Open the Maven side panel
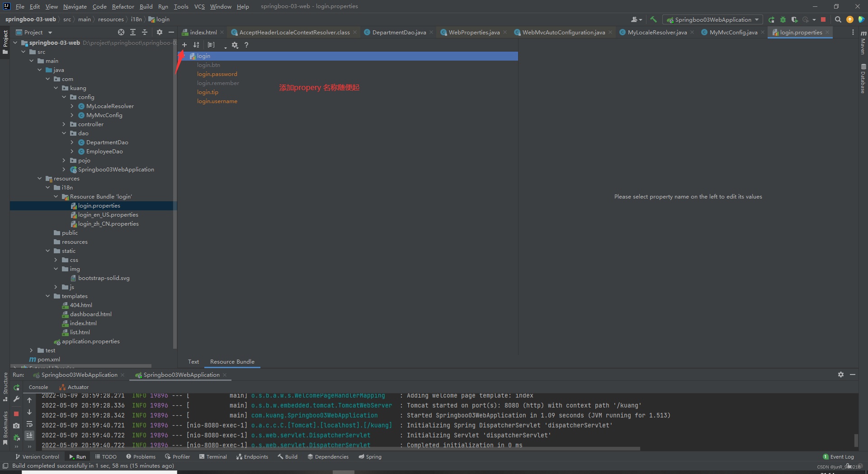Screen dimensions: 868x474 863,43
